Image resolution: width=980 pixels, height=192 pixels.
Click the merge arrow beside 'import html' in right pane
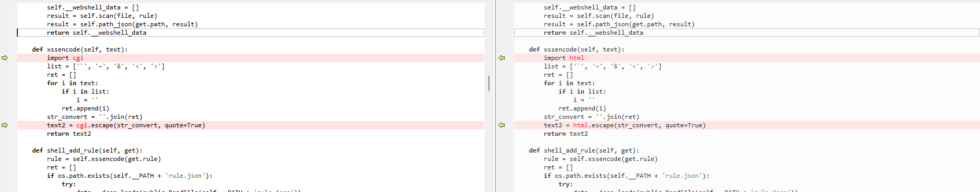(x=502, y=58)
